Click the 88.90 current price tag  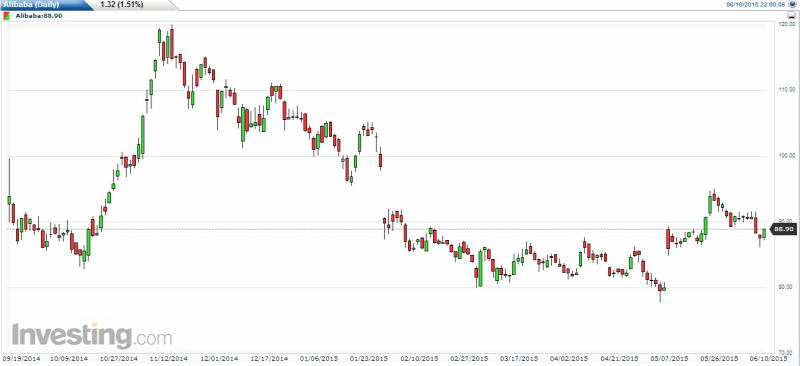pyautogui.click(x=783, y=229)
